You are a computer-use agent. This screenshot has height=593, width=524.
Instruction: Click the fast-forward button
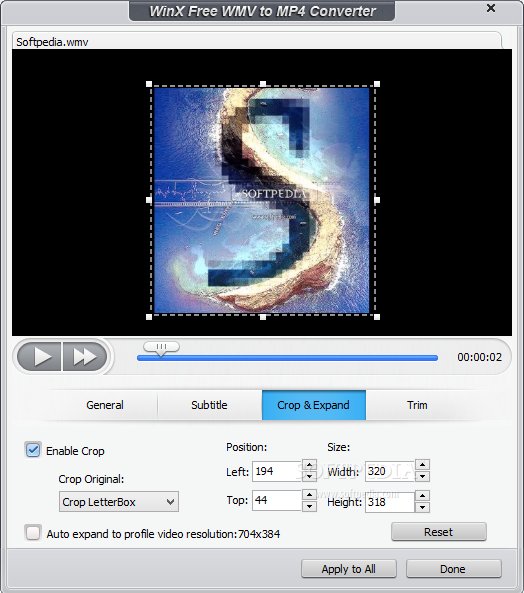pyautogui.click(x=85, y=356)
